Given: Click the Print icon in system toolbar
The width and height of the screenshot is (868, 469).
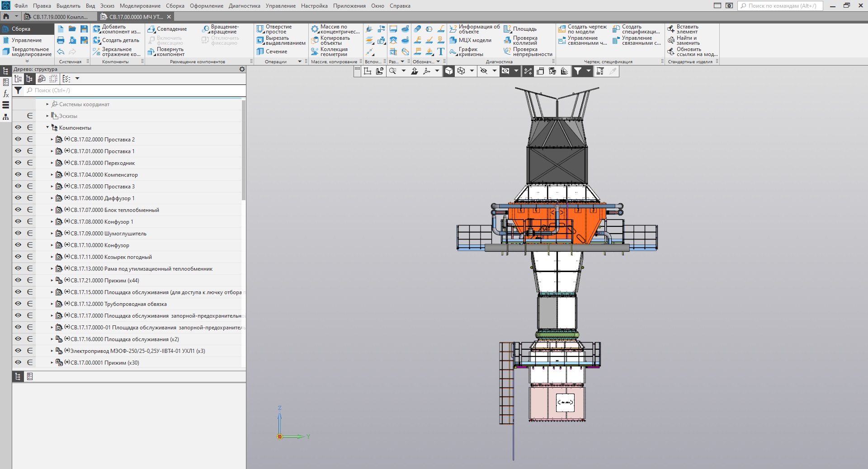Looking at the screenshot, I should coord(61,40).
